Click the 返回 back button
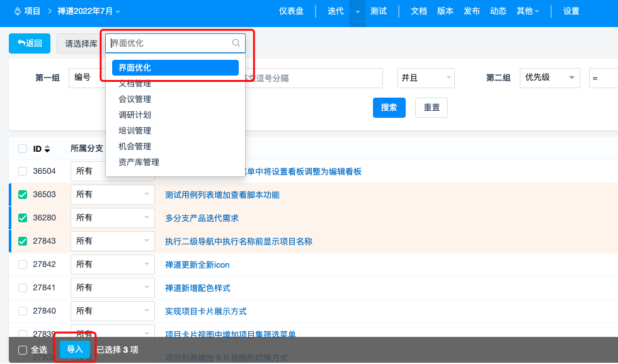 tap(30, 43)
